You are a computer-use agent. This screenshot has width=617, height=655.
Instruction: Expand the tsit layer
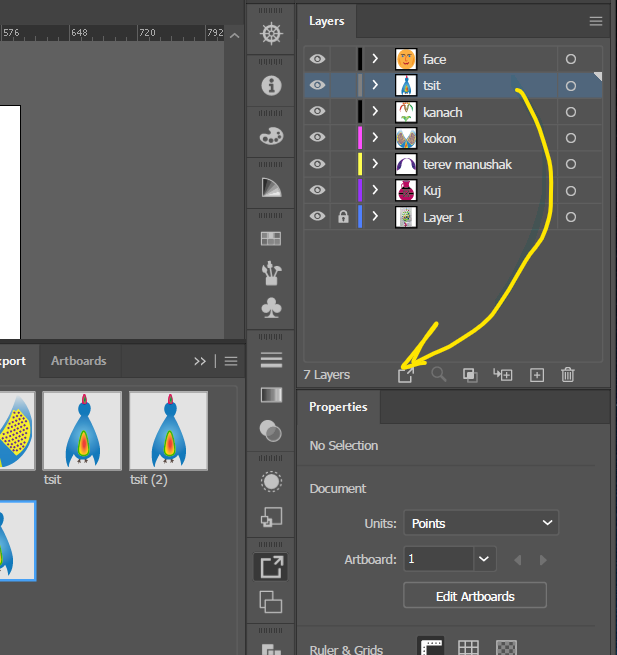pos(375,85)
